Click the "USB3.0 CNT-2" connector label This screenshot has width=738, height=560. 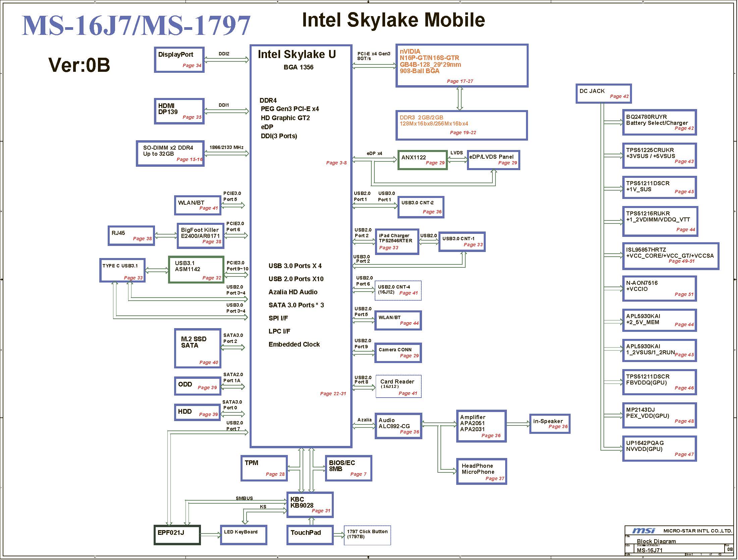pos(418,203)
